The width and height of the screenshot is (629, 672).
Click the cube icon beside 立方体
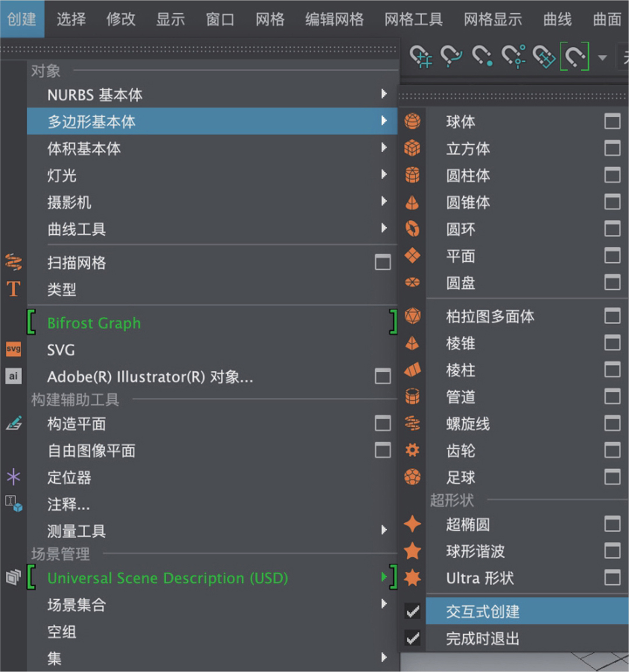tap(413, 148)
